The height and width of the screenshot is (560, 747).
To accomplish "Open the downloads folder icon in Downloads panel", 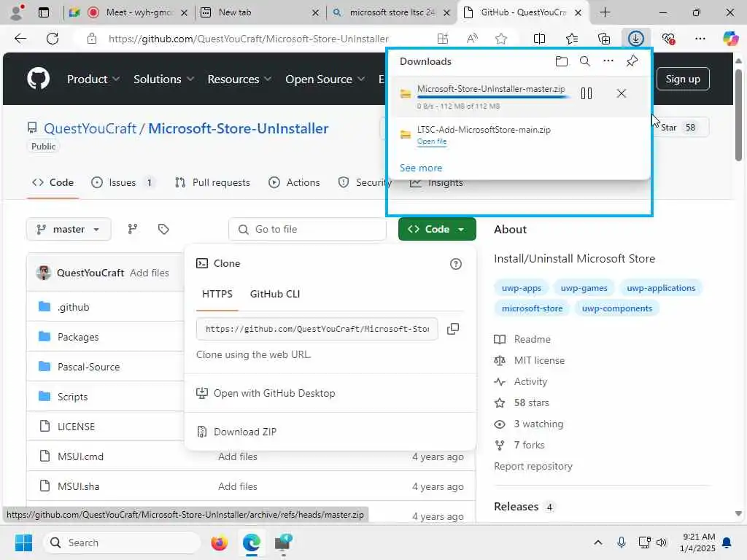I will pyautogui.click(x=561, y=61).
